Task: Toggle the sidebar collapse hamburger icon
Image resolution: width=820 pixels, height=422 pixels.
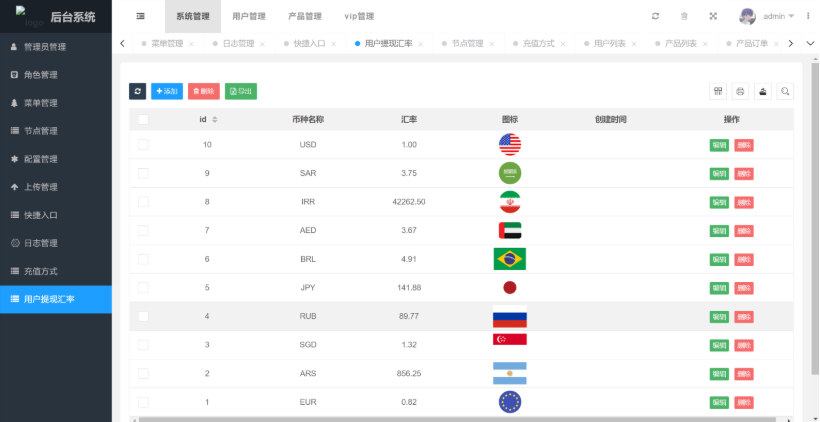Action: [141, 16]
